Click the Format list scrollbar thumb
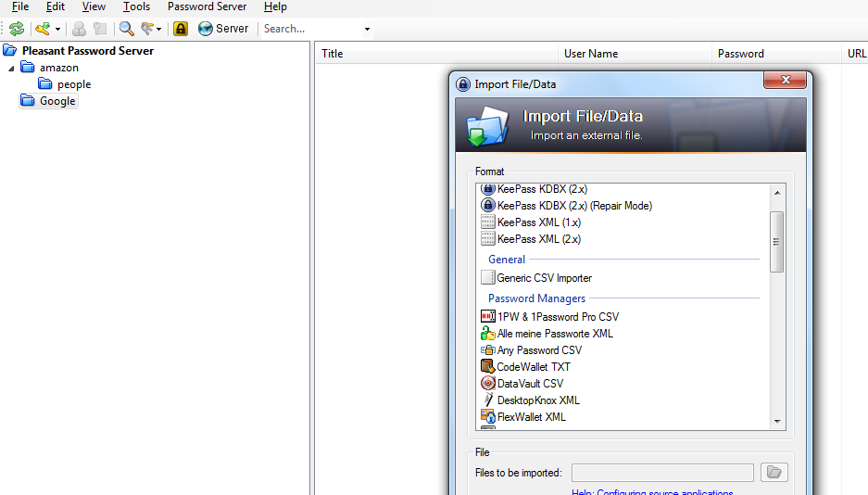This screenshot has height=495, width=868. click(777, 241)
